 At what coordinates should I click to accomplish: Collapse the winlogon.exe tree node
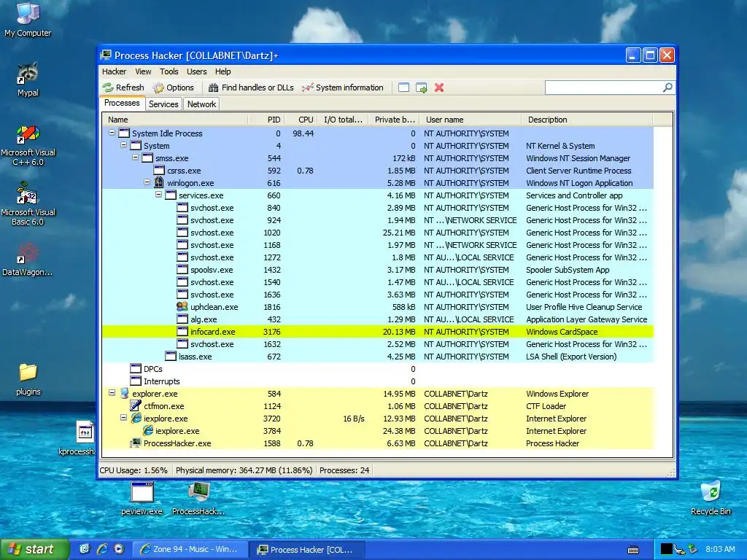coord(147,182)
